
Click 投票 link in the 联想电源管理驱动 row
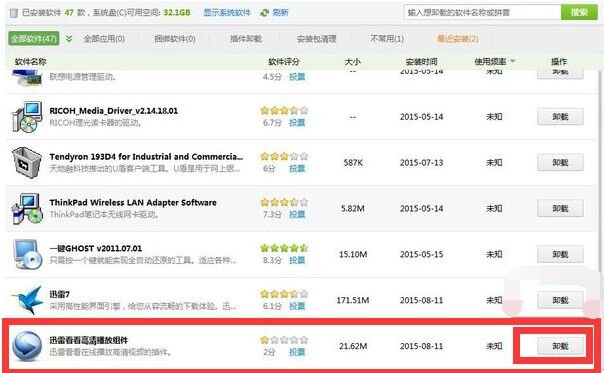click(297, 77)
